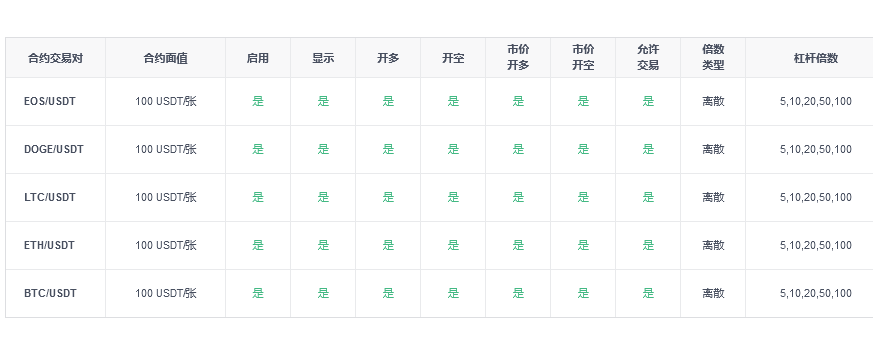Select the DOGE/USDT contract pair

coord(53,149)
